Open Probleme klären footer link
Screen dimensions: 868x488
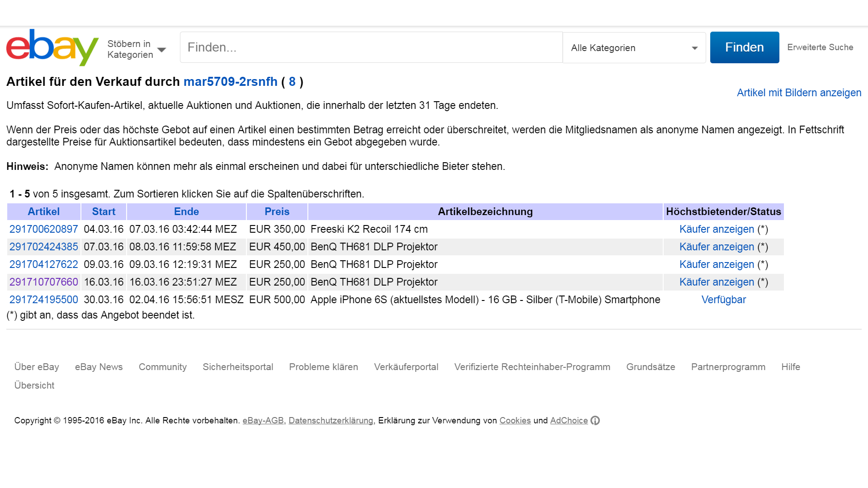pos(323,367)
